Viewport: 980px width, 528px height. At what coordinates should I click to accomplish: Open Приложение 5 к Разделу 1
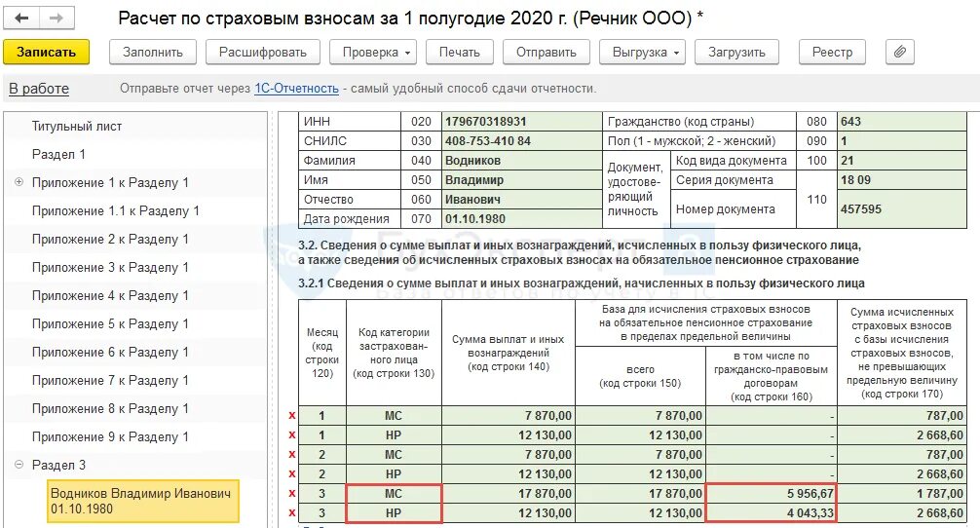110,323
